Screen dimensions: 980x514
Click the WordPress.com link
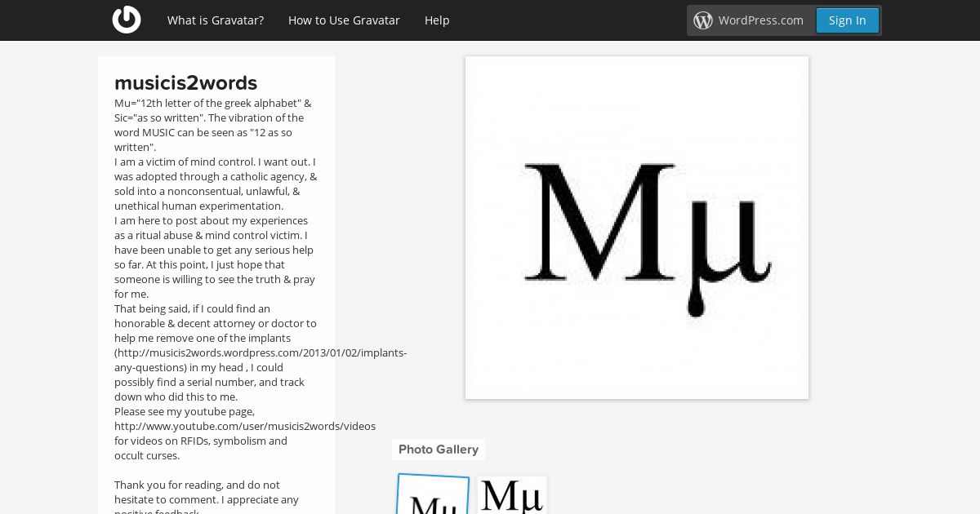coord(760,20)
